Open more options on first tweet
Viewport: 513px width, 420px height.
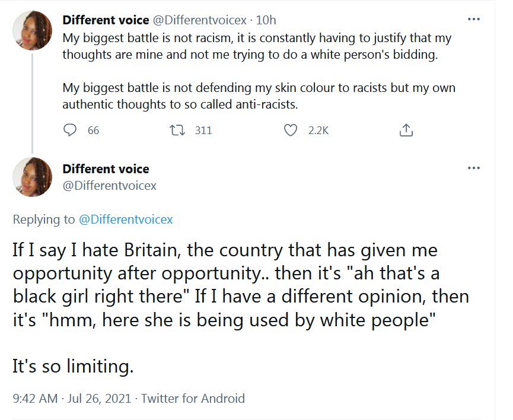473,20
